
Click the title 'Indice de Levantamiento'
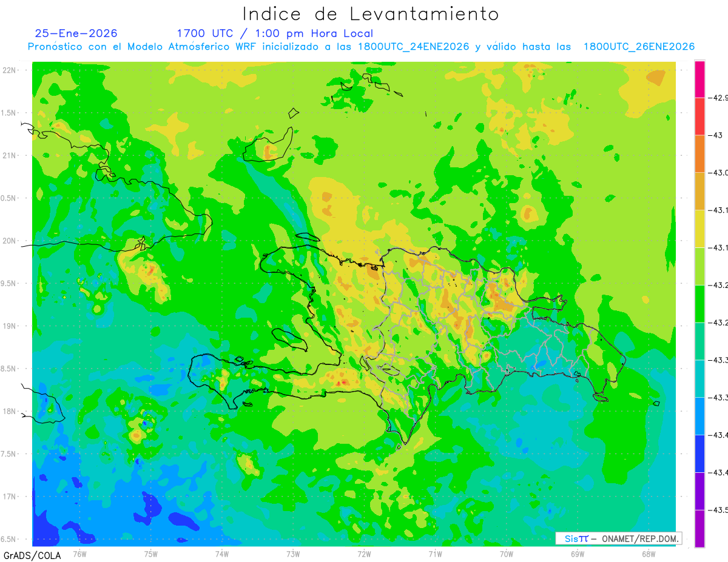pyautogui.click(x=371, y=13)
